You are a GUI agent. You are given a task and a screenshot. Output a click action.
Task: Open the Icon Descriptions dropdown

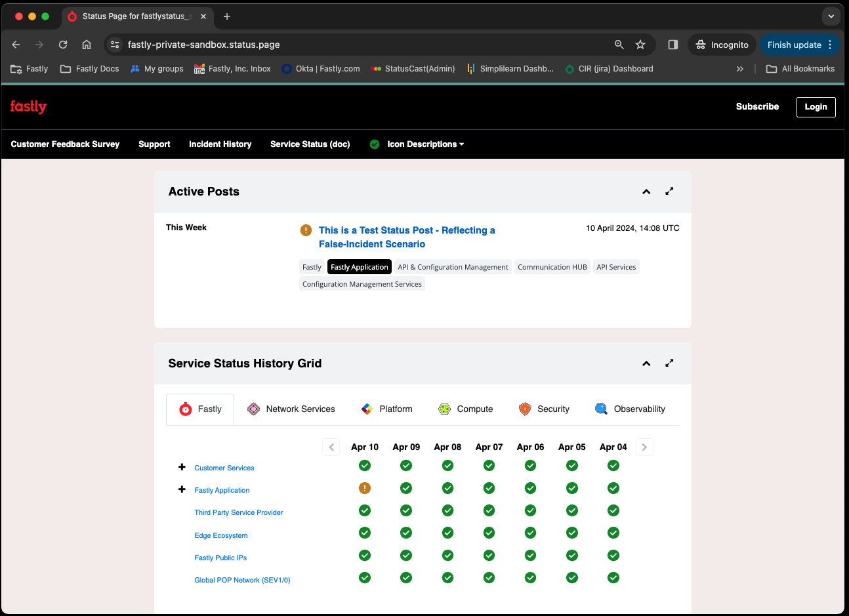[424, 144]
